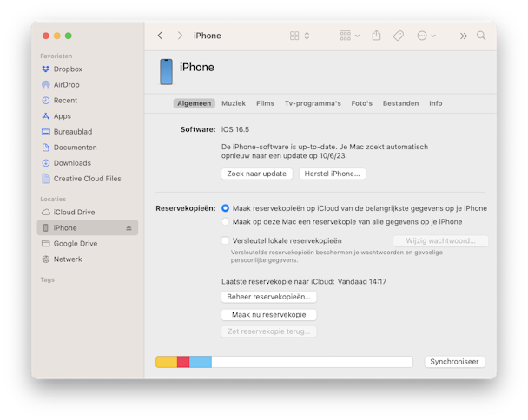Click Laatste reservekopie naar iCloud text

[x=278, y=282]
